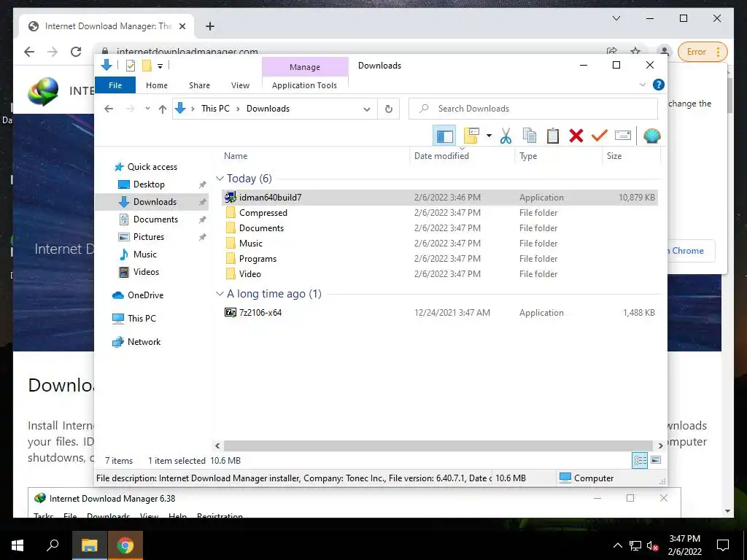747x560 pixels.
Task: Open File Explorer from the taskbar
Action: pyautogui.click(x=89, y=545)
